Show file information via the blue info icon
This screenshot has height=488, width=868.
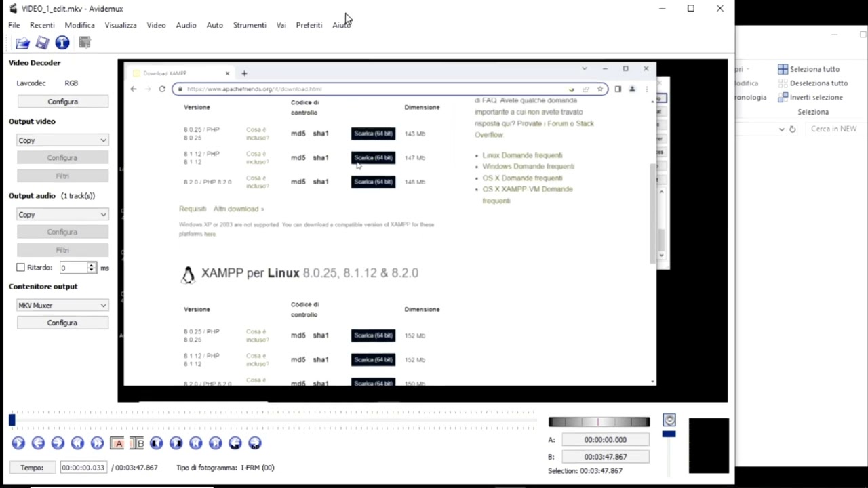point(62,43)
